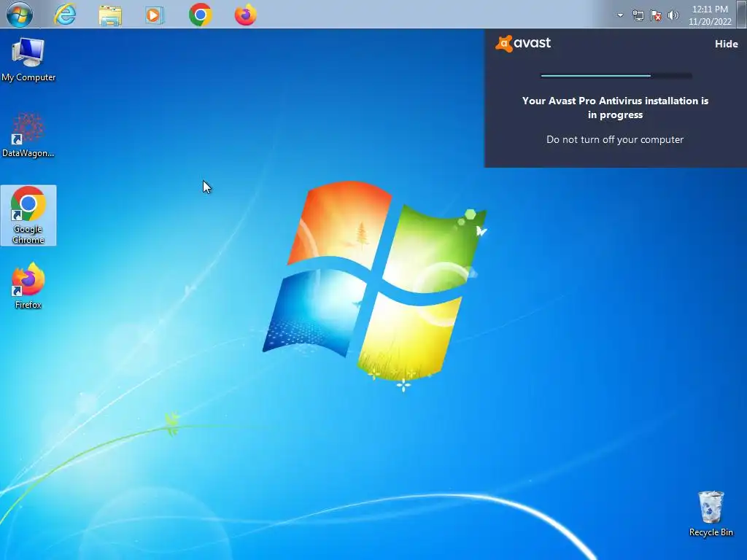Screen dimensions: 747x560
Task: Launch Chrome from the taskbar
Action: 201,15
